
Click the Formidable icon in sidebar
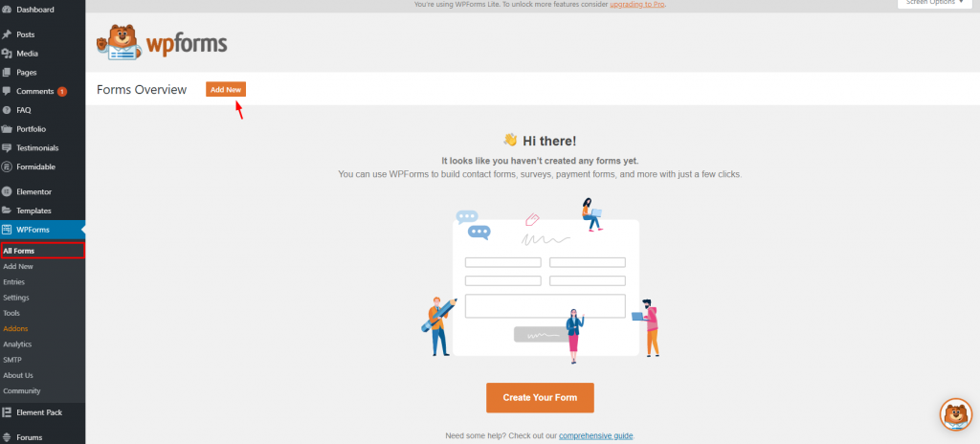tap(7, 166)
